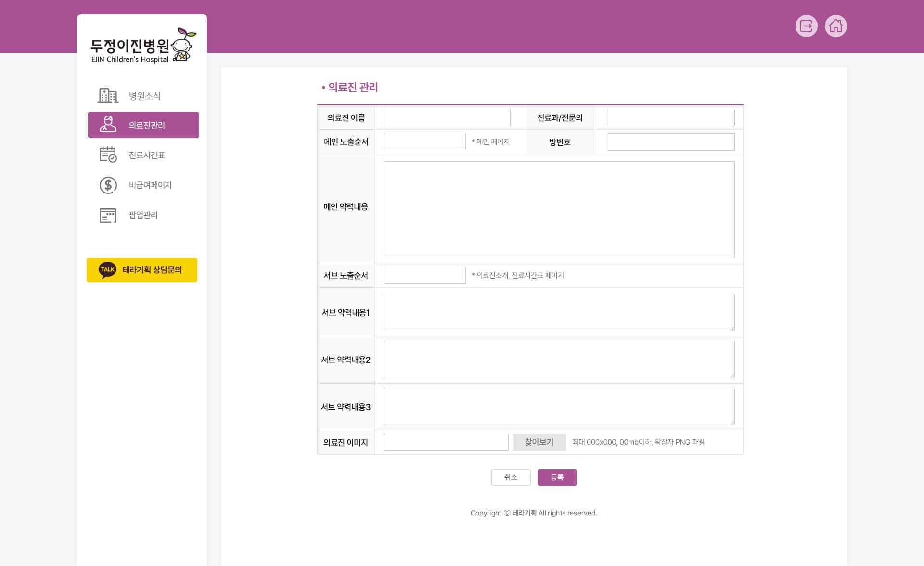Click the 방번호 input field
The height and width of the screenshot is (566, 924).
[x=670, y=142]
